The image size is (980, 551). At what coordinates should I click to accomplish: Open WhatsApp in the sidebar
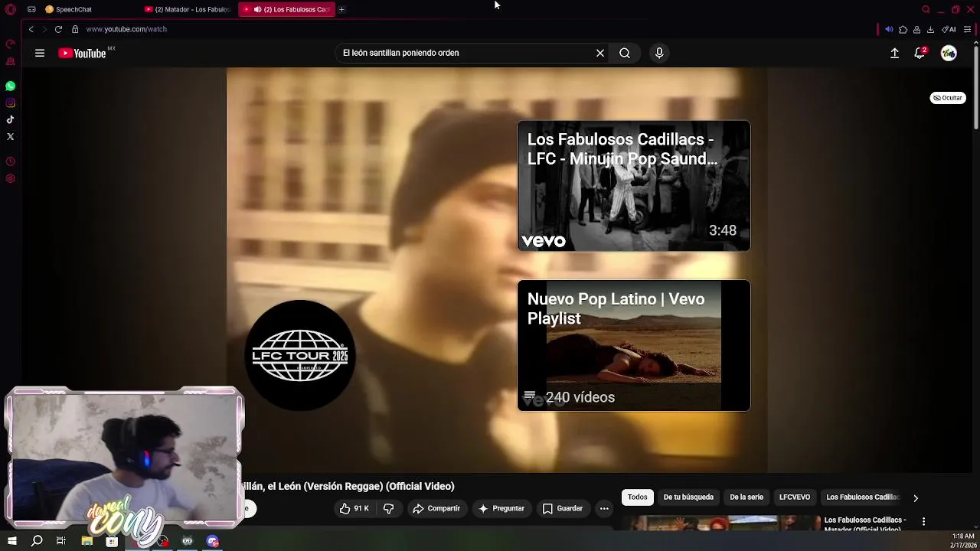click(11, 86)
